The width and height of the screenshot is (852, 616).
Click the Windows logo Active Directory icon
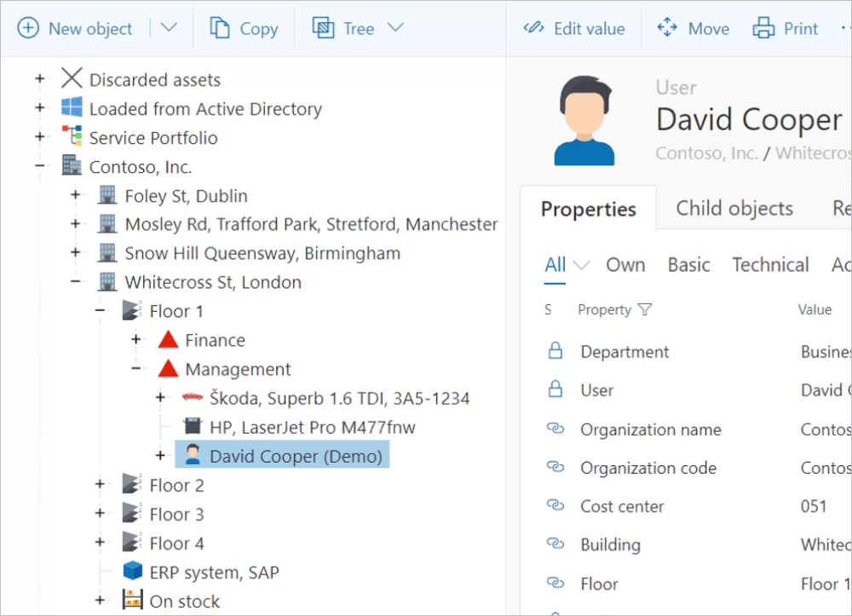(72, 108)
